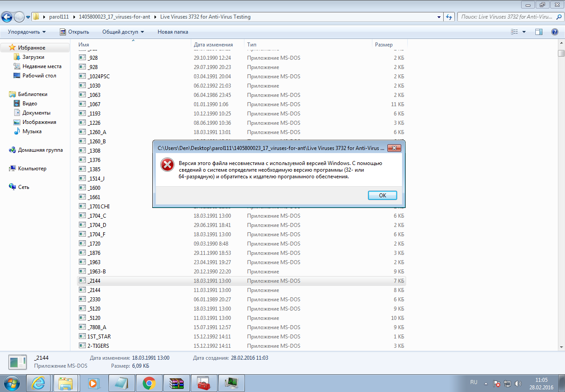The height and width of the screenshot is (392, 565).
Task: Select file _1260_A
Action: click(x=97, y=132)
